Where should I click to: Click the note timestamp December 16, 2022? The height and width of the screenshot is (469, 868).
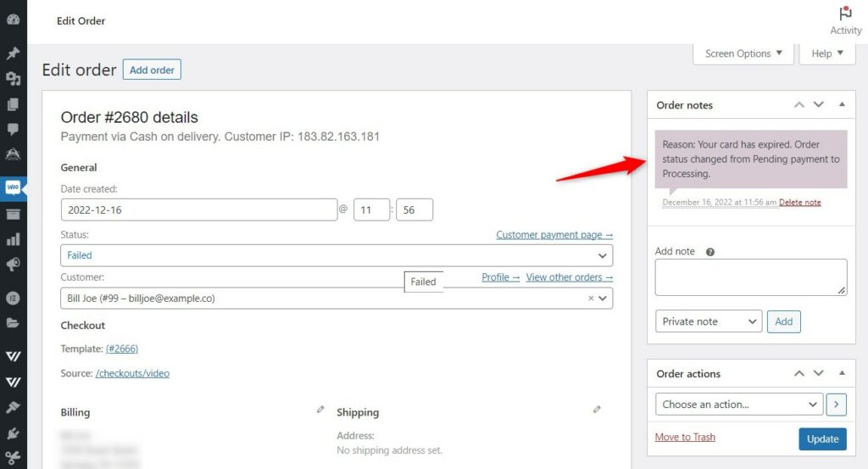click(x=719, y=202)
